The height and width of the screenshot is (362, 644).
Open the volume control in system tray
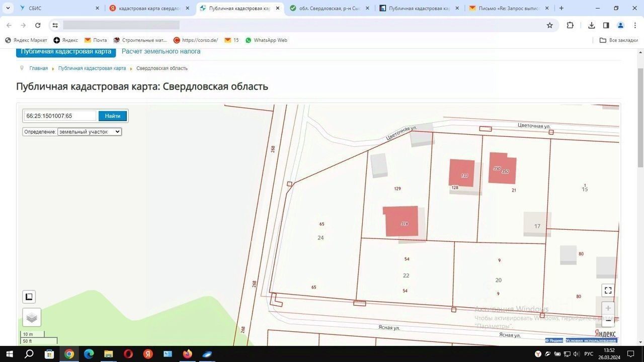576,354
